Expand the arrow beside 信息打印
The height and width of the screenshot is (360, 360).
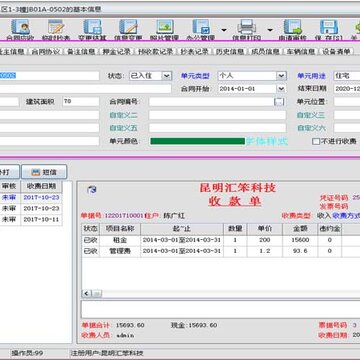[x=270, y=30]
